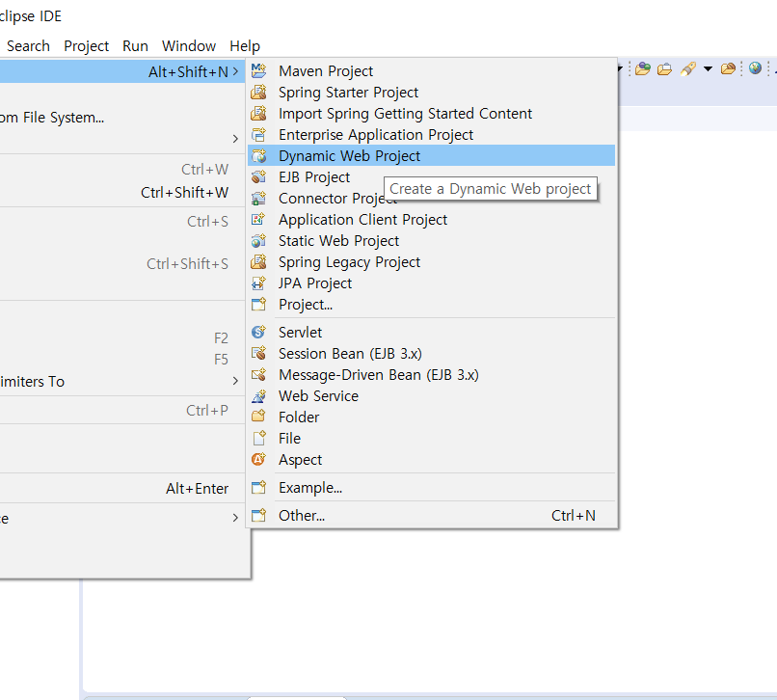Click the Maven Project icon in the submenu
This screenshot has height=700, width=777.
258,71
